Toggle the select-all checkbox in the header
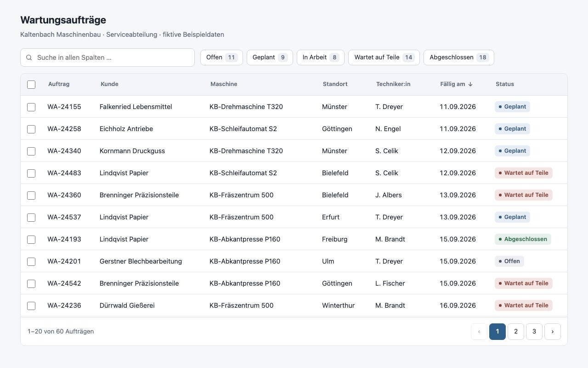Image resolution: width=588 pixels, height=368 pixels. click(x=31, y=85)
